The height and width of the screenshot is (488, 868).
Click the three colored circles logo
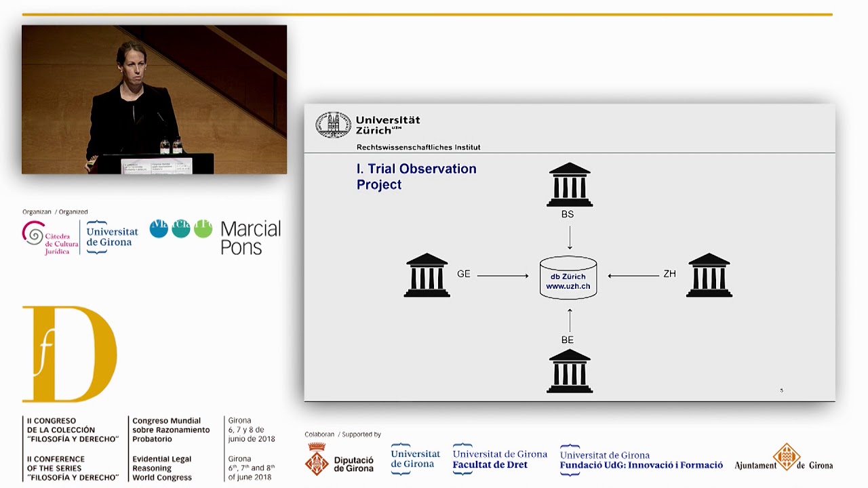pos(181,228)
